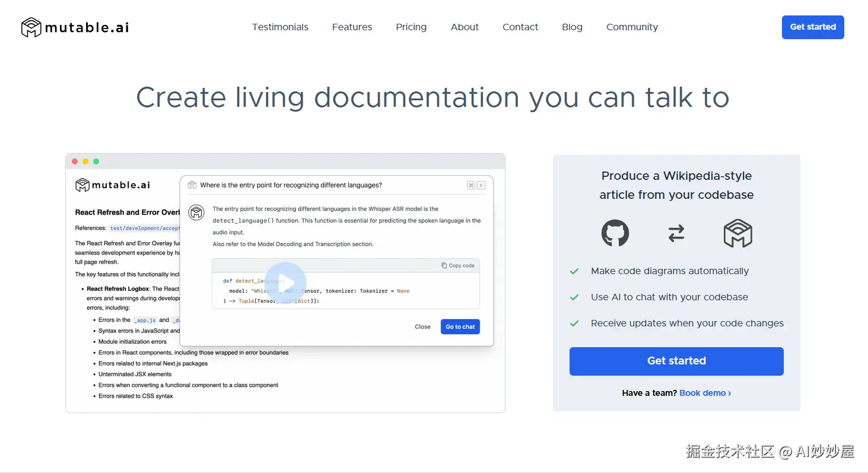868x473 pixels.
Task: Click the answer avatar icon in chat
Action: [x=196, y=212]
